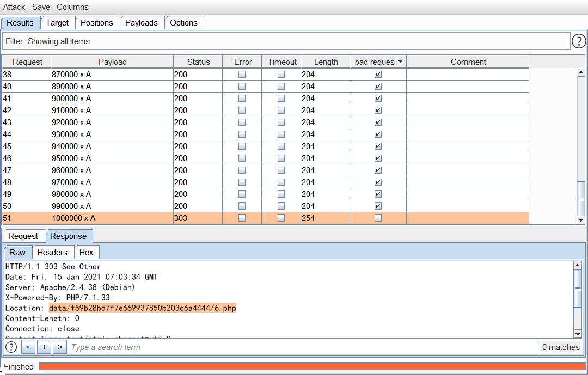Select highlighted row 1000000 x A
This screenshot has width=588, height=375.
(266, 218)
